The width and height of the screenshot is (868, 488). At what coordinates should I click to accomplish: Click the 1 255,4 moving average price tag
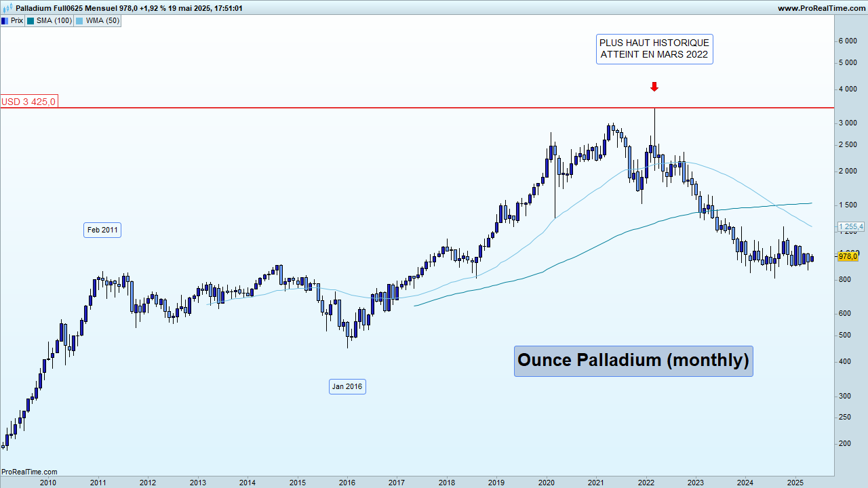click(852, 226)
